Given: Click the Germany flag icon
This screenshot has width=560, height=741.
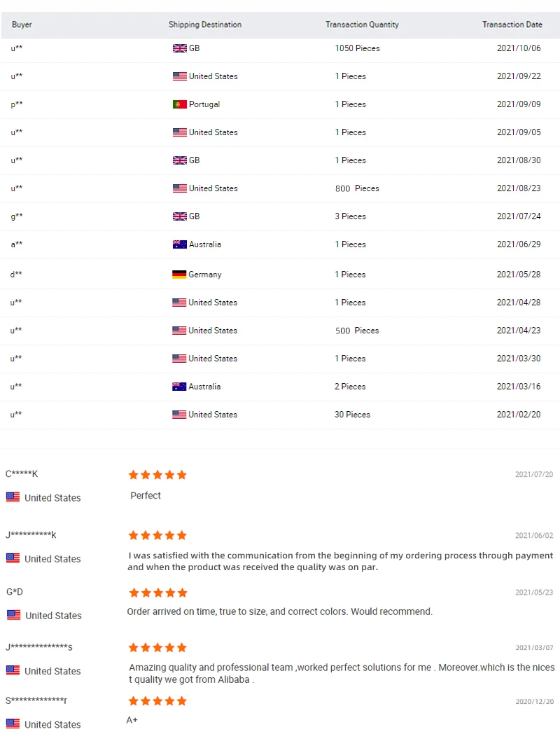Looking at the screenshot, I should pyautogui.click(x=179, y=275).
